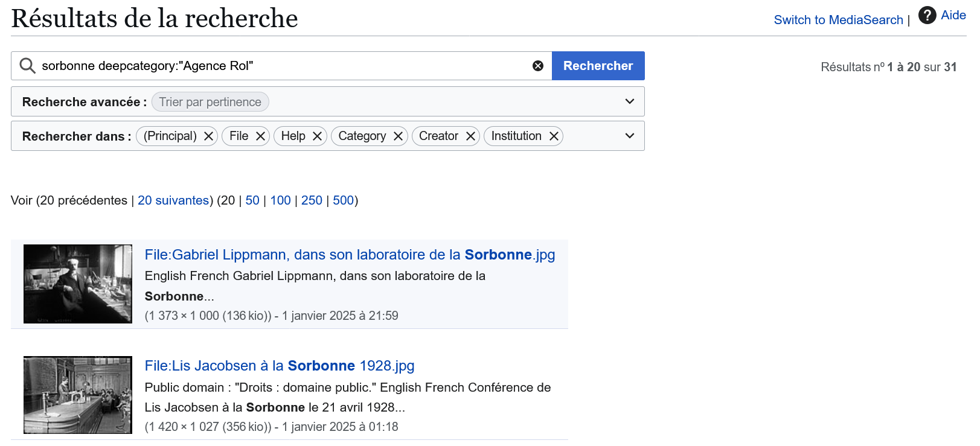Open the Lis Jacobsen Sorbonne thumbnail
Image resolution: width=980 pixels, height=446 pixels.
[78, 395]
